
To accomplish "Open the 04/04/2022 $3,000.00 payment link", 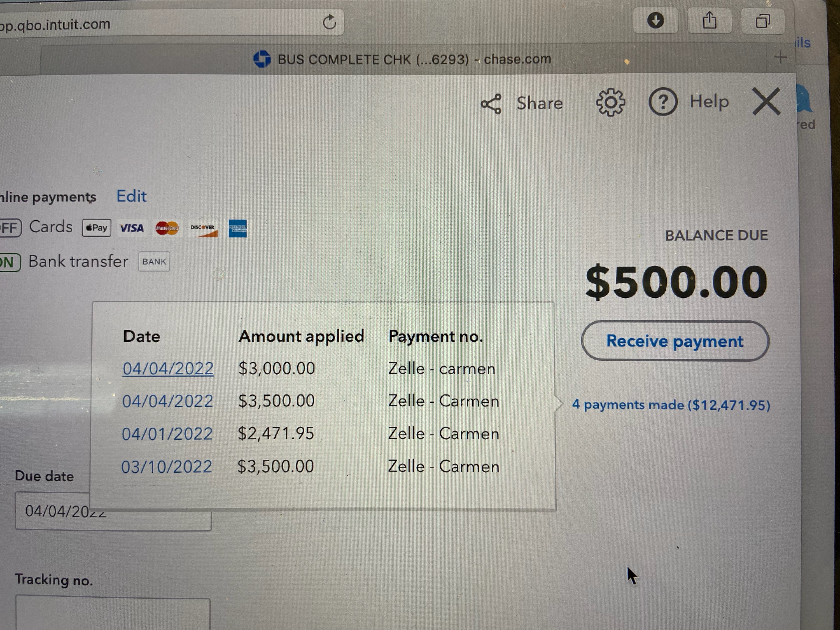I will tap(168, 369).
